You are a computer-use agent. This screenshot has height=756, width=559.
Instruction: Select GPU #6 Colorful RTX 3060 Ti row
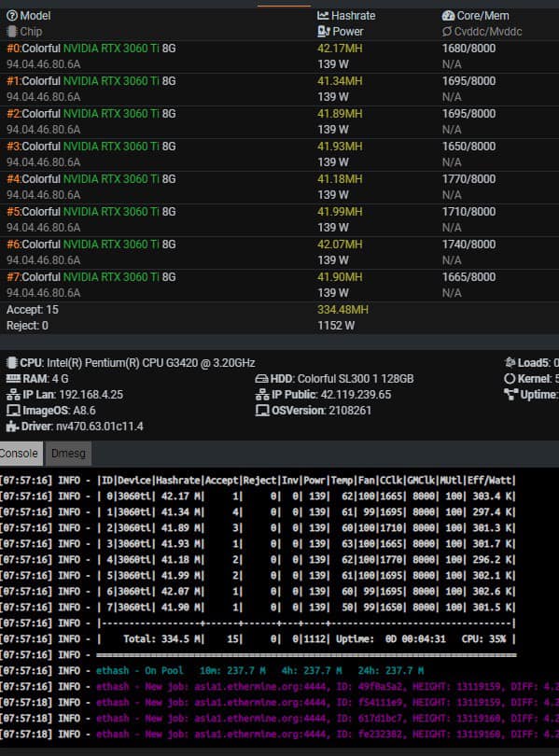pos(280,253)
